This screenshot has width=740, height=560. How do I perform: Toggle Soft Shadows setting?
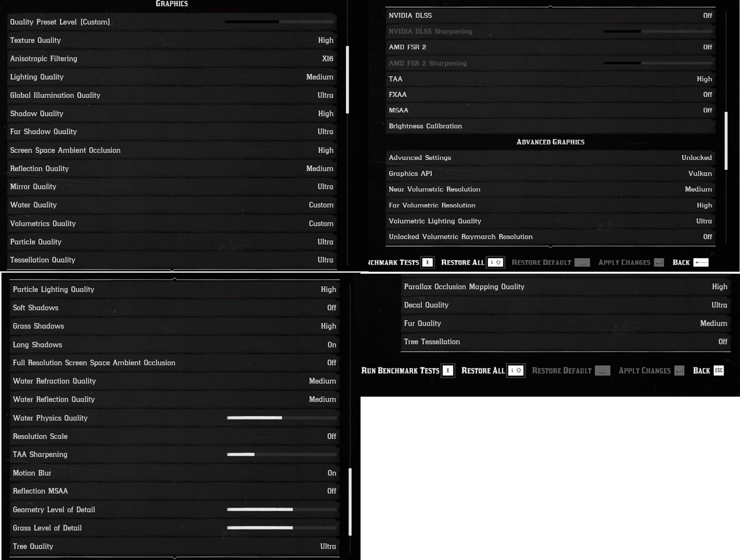[x=175, y=308]
